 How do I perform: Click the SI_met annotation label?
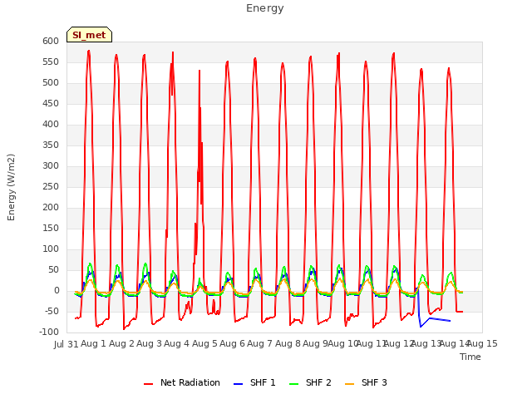pos(89,35)
